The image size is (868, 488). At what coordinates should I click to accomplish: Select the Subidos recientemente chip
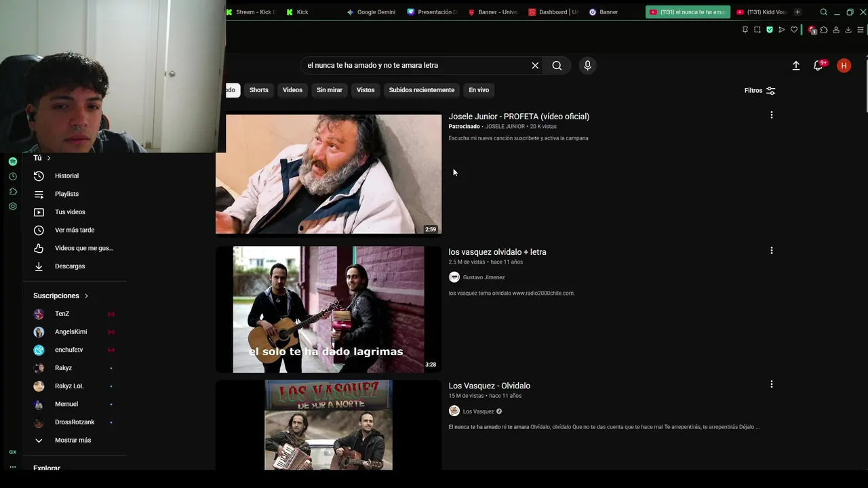(422, 90)
